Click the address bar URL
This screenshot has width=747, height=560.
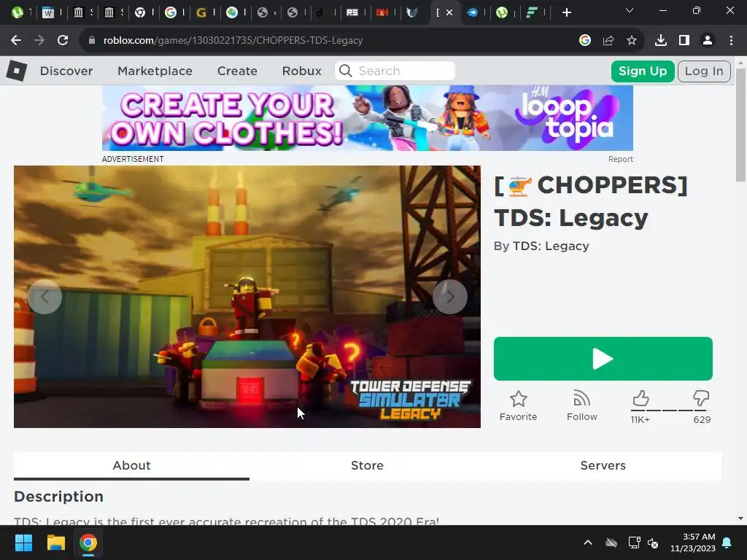pos(233,41)
